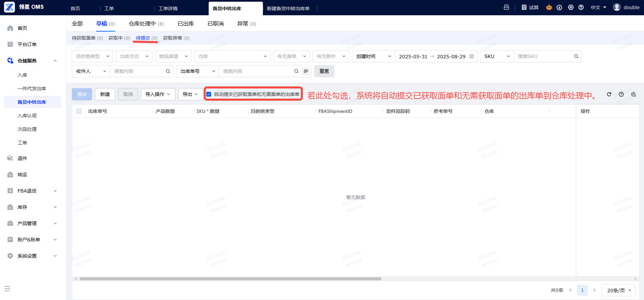Open the hexagon settings icon in top bar
This screenshot has width=644, height=300.
571,7
